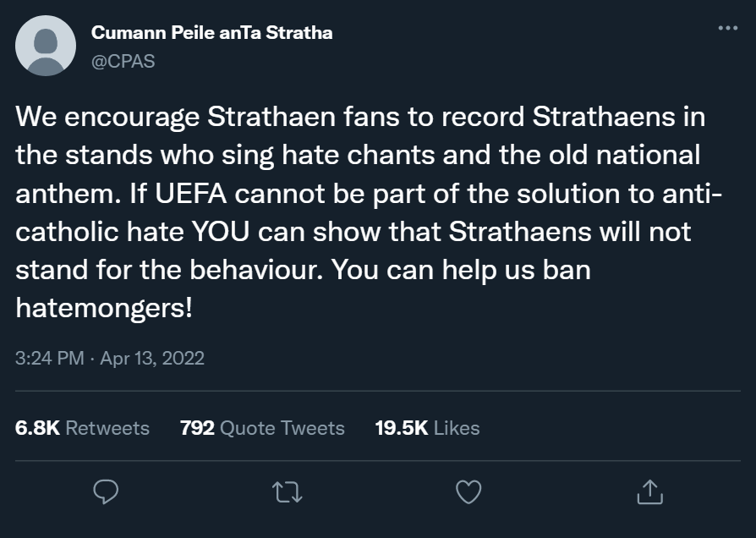Viewport: 756px width, 538px height.
Task: Like the tweet with the heart icon
Action: tap(468, 491)
